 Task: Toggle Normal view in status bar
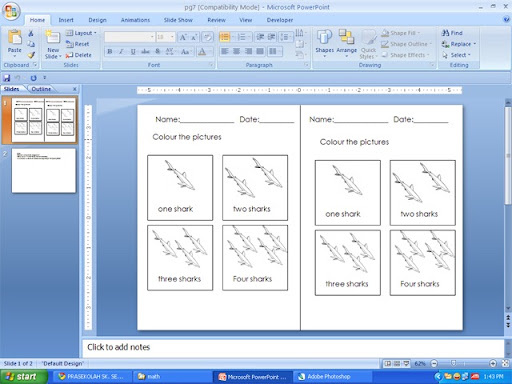(x=387, y=364)
